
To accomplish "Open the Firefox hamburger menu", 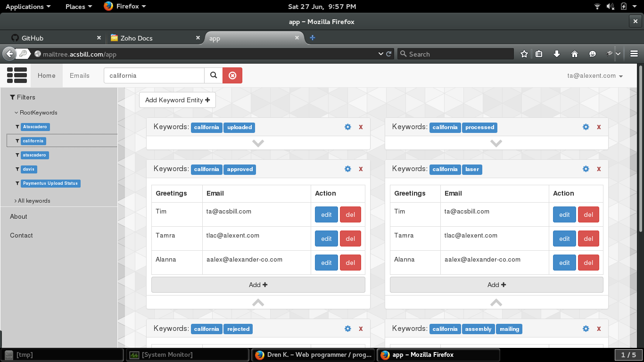I will (634, 54).
